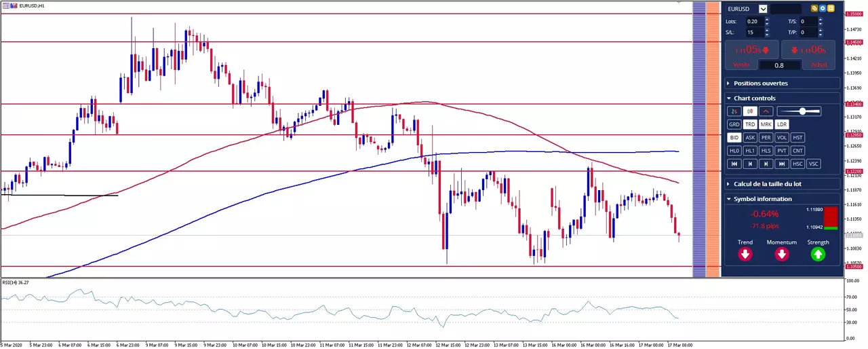The image size is (868, 349).
Task: Open the EURUSD symbol dropdown
Action: click(763, 9)
